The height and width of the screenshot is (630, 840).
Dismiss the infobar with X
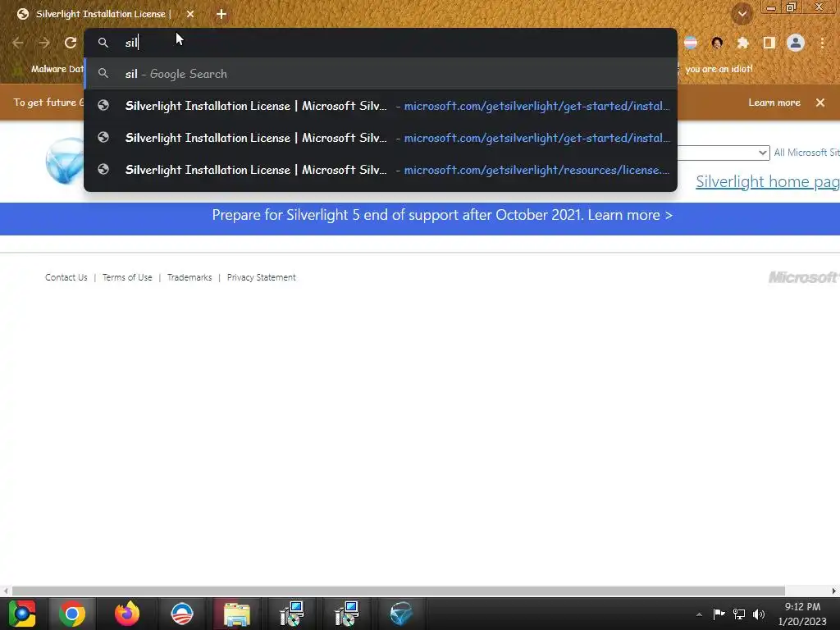click(x=820, y=103)
